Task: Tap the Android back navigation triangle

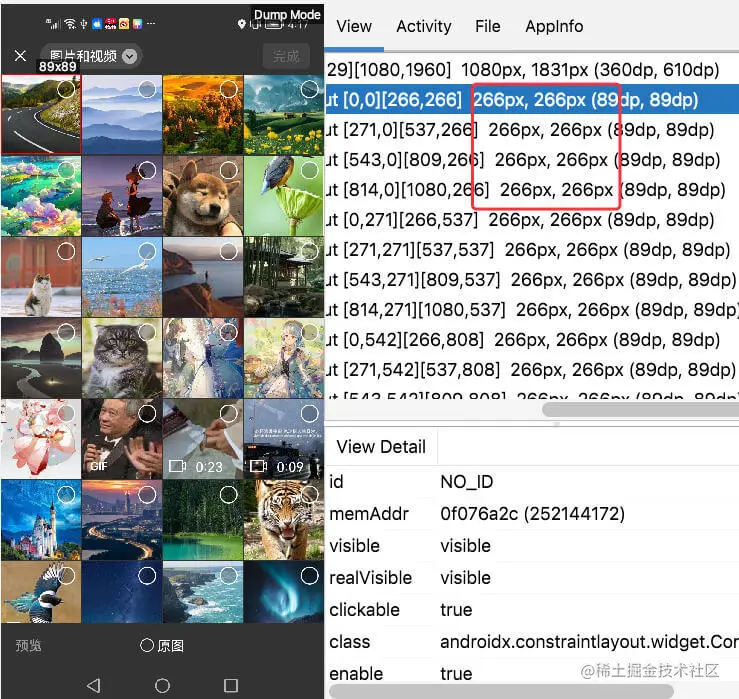Action: 94,685
